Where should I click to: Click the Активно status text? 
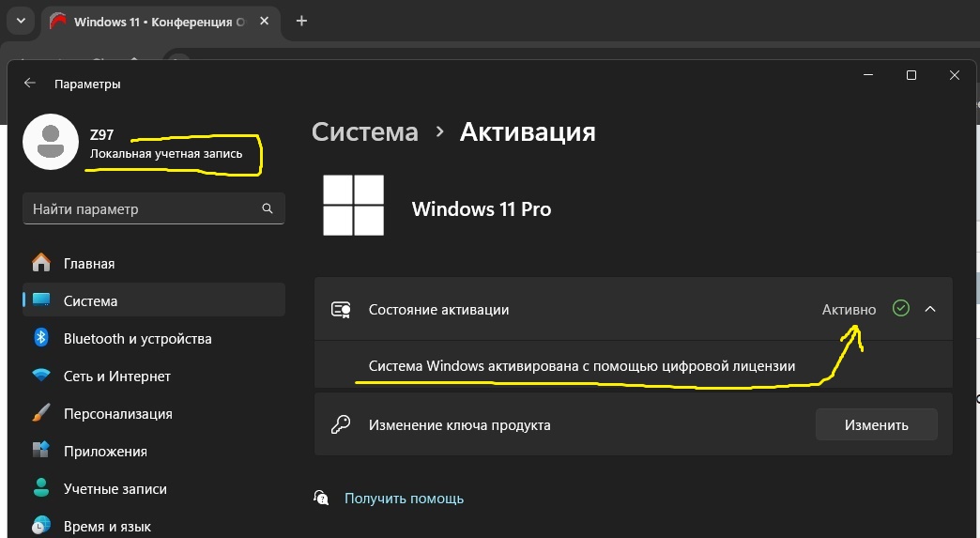coord(849,309)
